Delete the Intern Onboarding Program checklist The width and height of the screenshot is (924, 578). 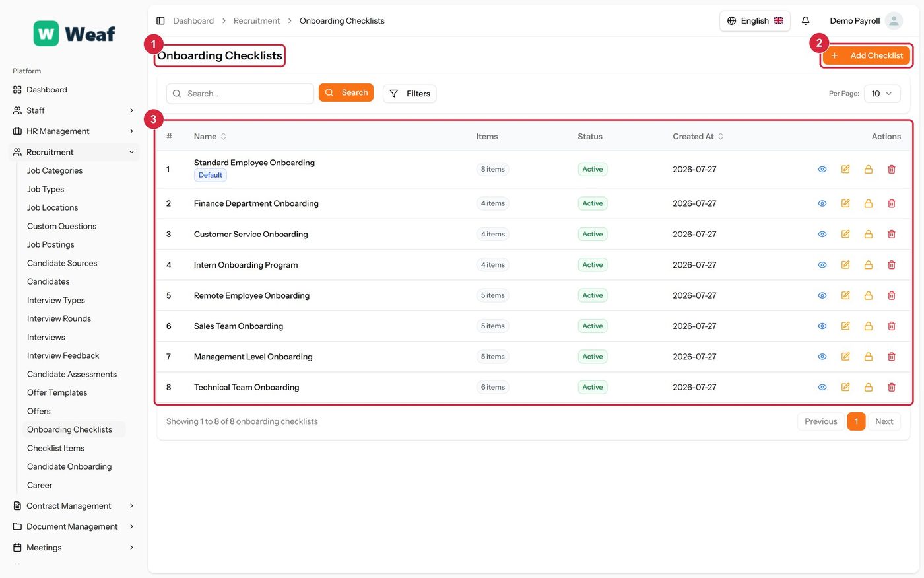pyautogui.click(x=892, y=265)
